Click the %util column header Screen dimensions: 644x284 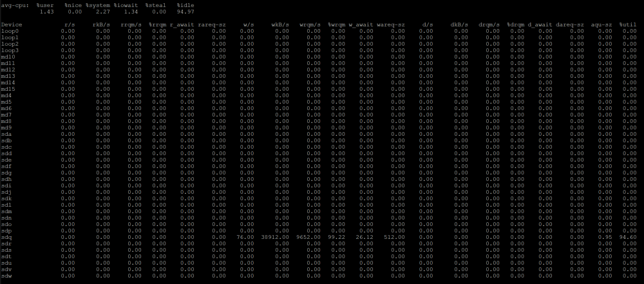click(x=627, y=24)
